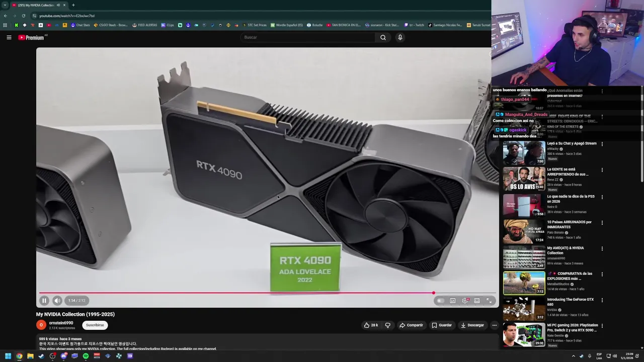Reload the page

23,16
